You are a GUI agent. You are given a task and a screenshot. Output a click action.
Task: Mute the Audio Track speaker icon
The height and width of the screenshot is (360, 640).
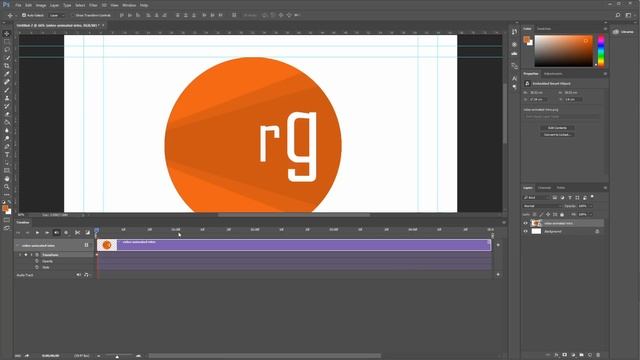[79, 275]
